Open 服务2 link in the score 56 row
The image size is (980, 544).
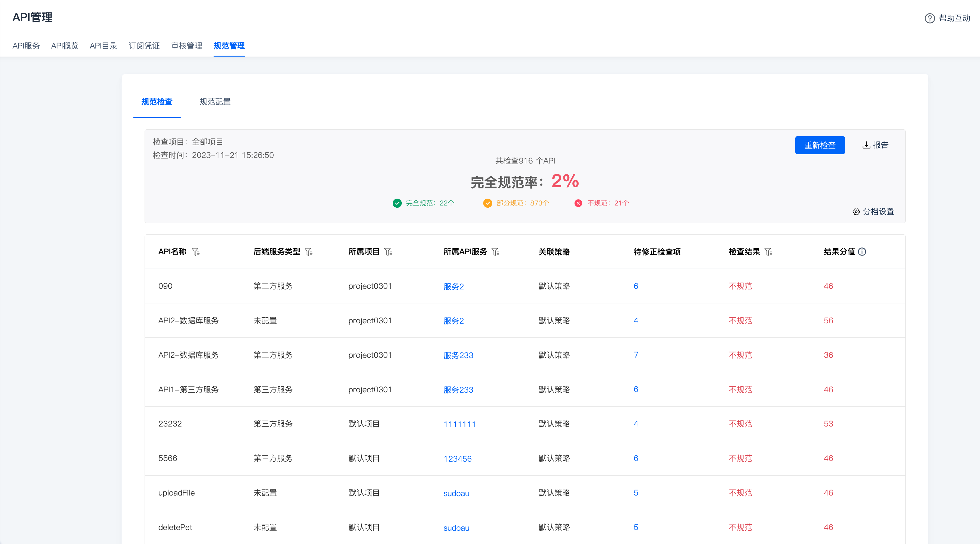point(454,321)
